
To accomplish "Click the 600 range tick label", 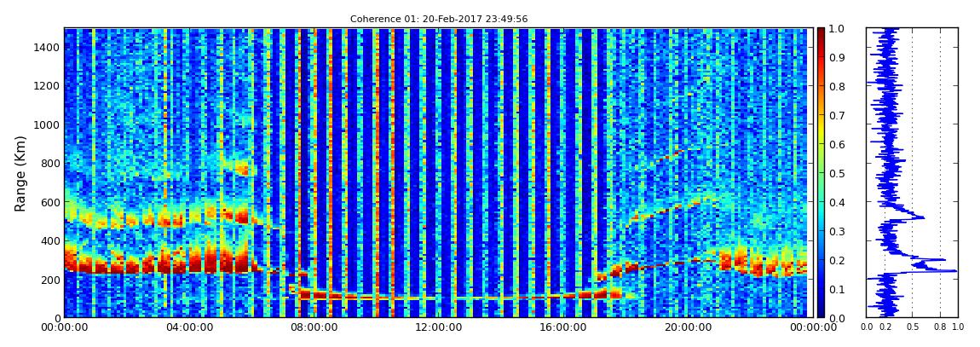I will point(50,202).
